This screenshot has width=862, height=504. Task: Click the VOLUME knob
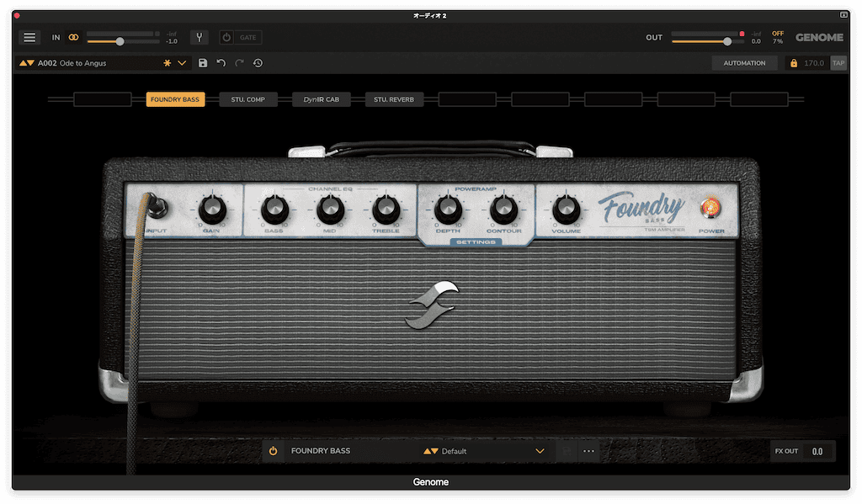566,209
